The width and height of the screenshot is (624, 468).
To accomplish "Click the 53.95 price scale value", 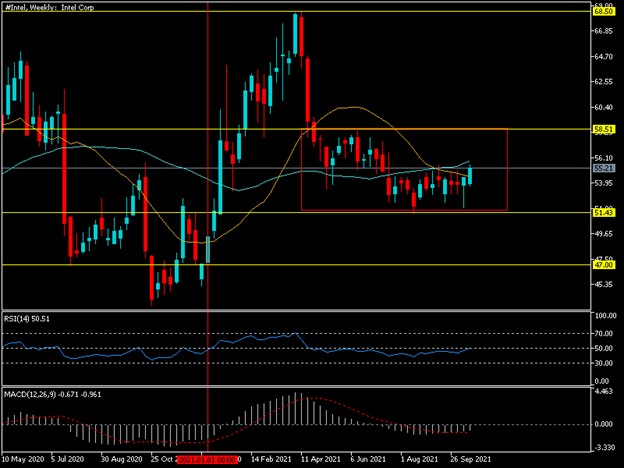I will [x=604, y=183].
